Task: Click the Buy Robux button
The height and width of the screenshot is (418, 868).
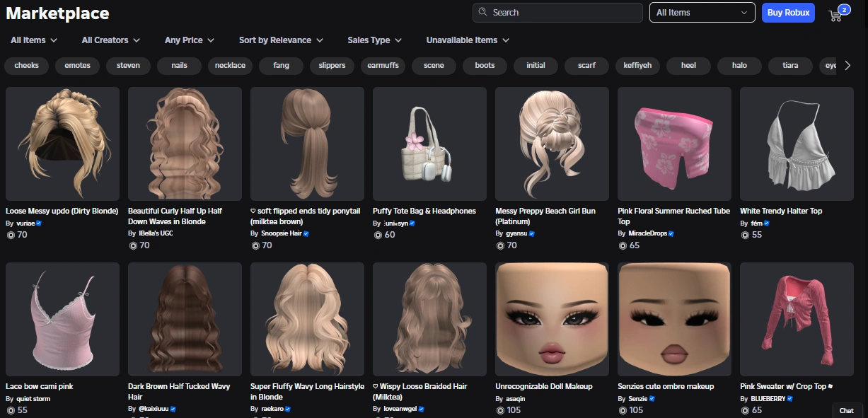Action: coord(788,13)
